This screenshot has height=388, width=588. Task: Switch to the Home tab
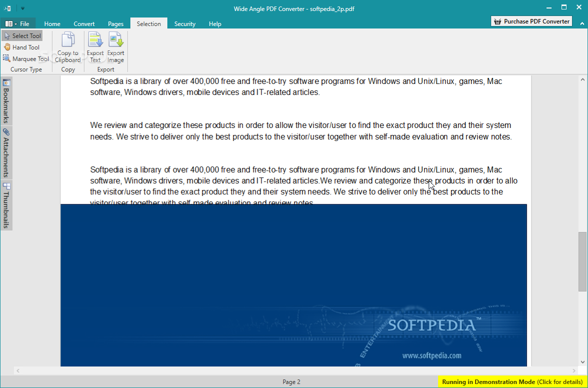coord(52,23)
